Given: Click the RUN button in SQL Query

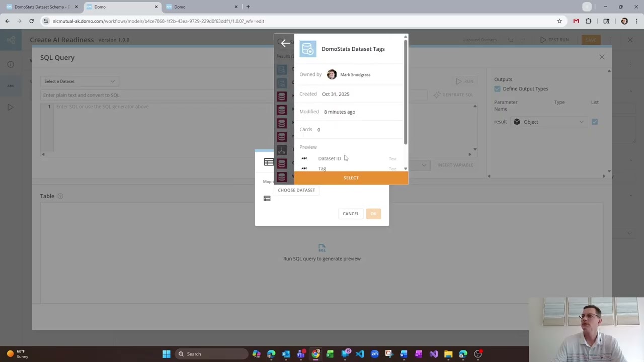Looking at the screenshot, I should point(464,81).
